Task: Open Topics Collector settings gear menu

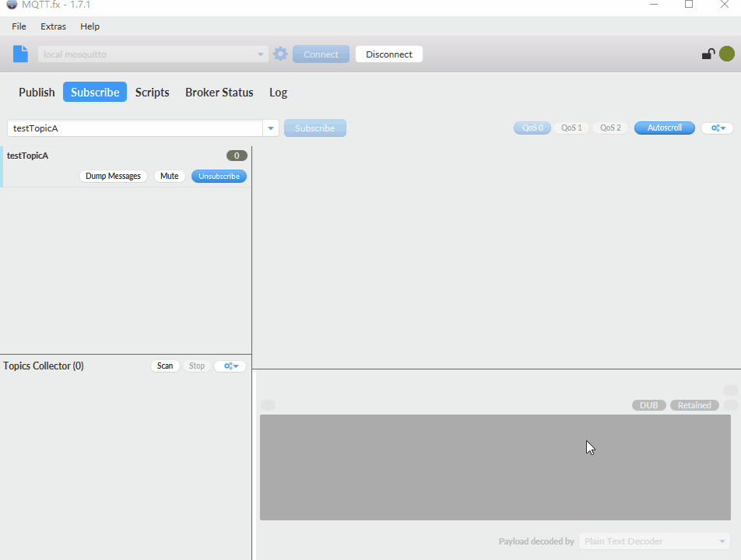Action: pos(230,366)
